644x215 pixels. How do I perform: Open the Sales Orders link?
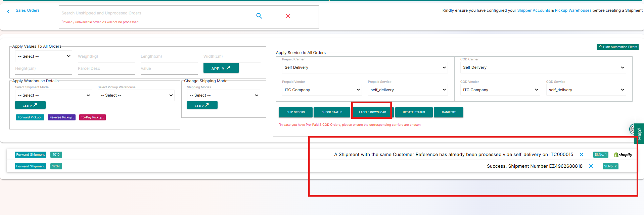coord(28,10)
